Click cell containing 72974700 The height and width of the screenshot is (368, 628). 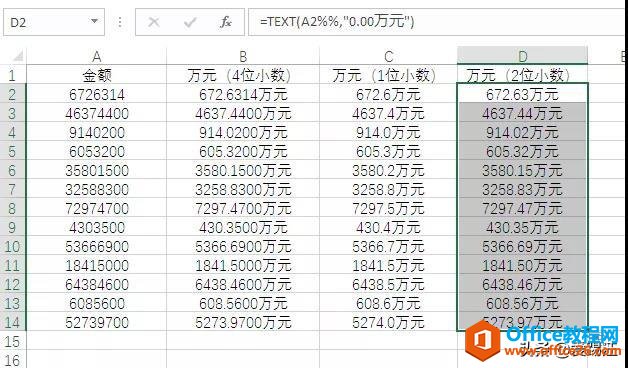click(x=97, y=208)
